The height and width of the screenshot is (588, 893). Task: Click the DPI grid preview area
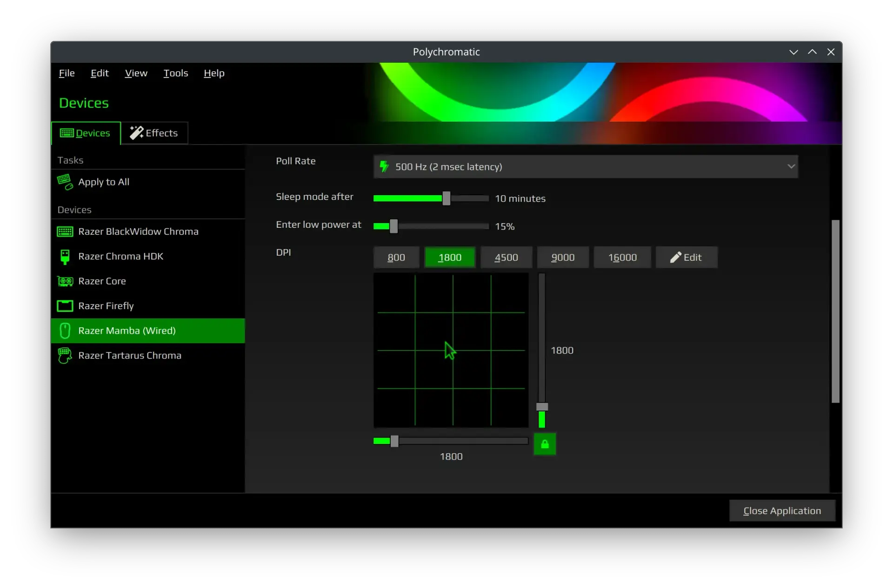pos(451,350)
